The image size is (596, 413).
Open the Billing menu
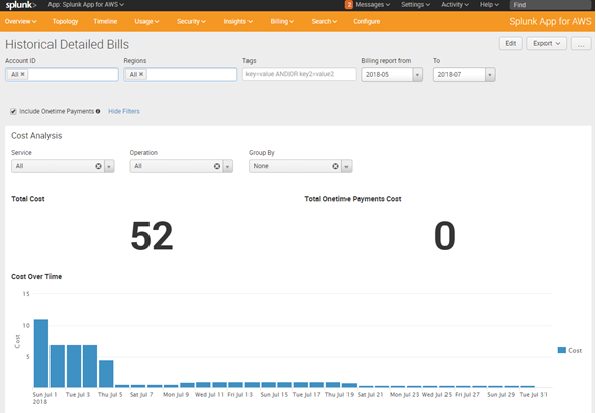click(x=282, y=21)
